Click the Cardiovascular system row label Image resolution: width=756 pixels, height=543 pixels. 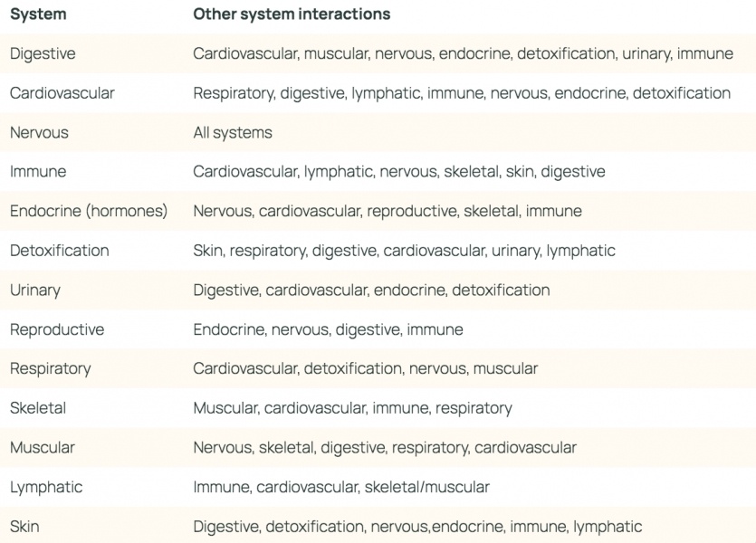point(62,93)
